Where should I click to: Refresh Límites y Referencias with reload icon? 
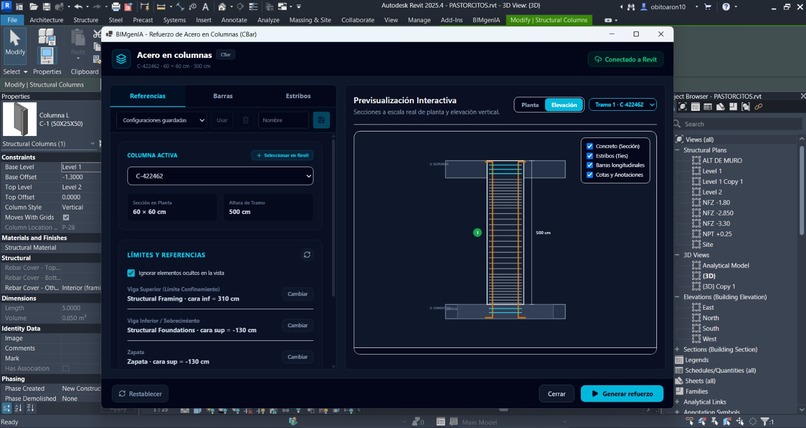pos(307,255)
